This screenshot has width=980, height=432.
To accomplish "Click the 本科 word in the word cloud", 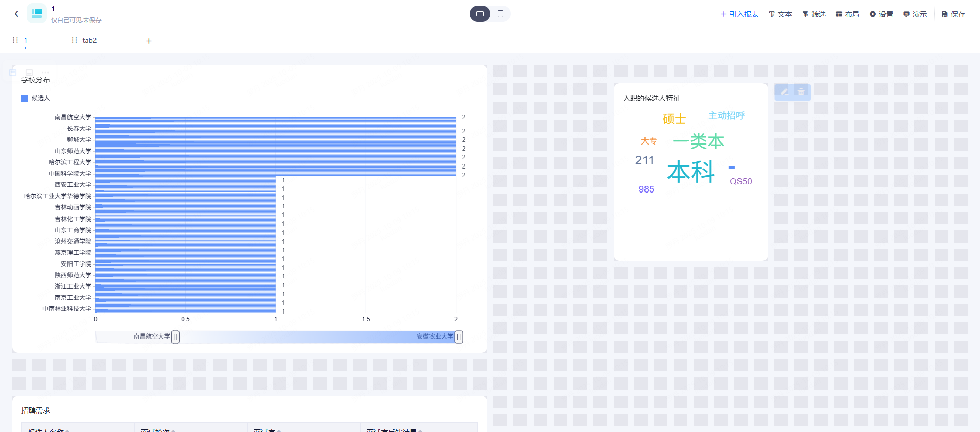I will click(x=691, y=172).
